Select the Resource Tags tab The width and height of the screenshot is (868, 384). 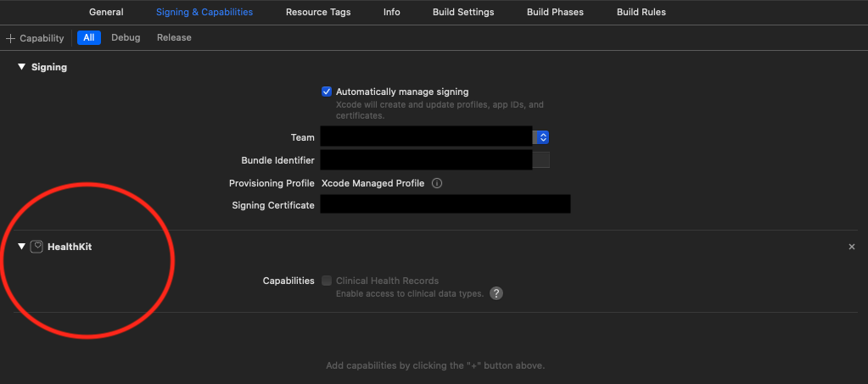(318, 13)
